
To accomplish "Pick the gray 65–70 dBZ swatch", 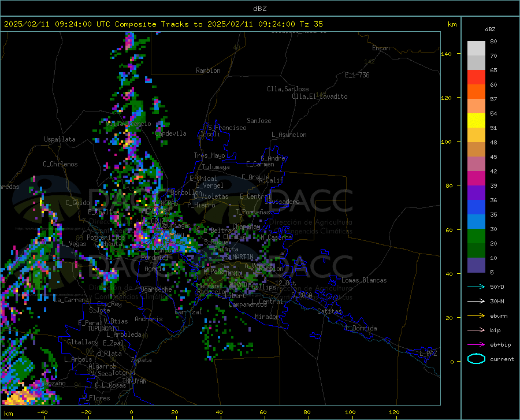I will 476,63.
